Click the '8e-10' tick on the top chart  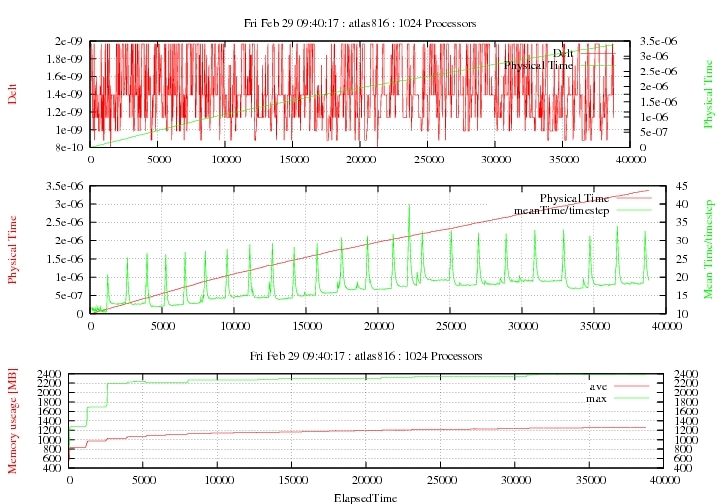point(68,147)
